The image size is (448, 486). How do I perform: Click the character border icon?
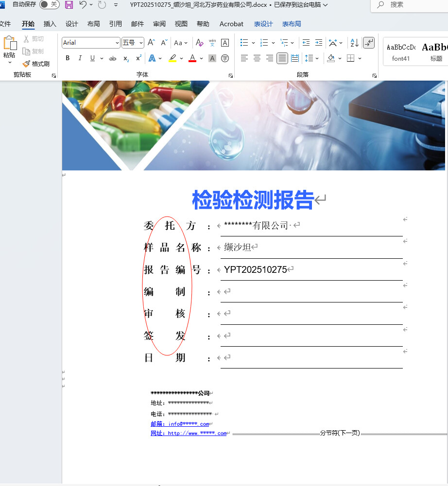pyautogui.click(x=225, y=42)
